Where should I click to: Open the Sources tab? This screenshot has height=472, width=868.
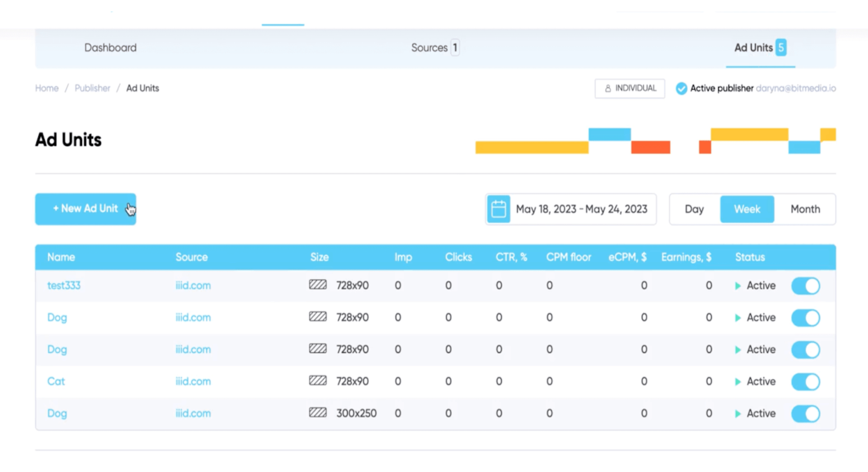tap(429, 48)
